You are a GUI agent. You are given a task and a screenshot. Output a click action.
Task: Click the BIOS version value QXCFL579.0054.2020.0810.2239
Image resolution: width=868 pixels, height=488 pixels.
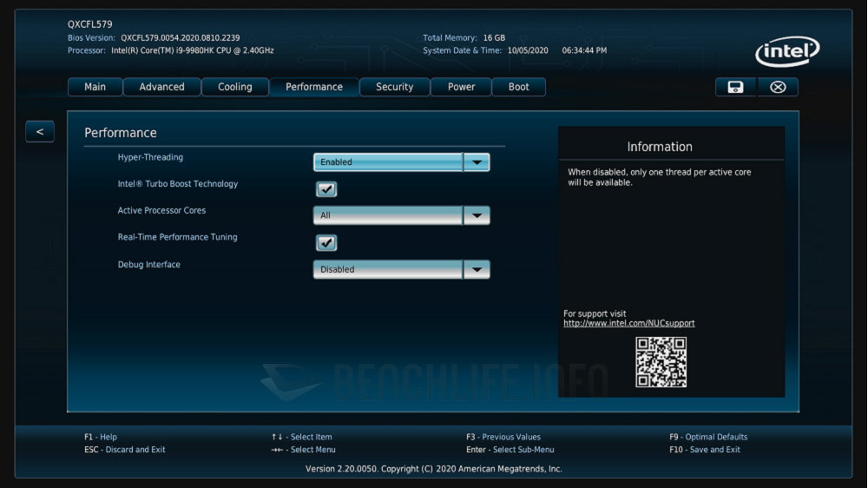(x=181, y=38)
